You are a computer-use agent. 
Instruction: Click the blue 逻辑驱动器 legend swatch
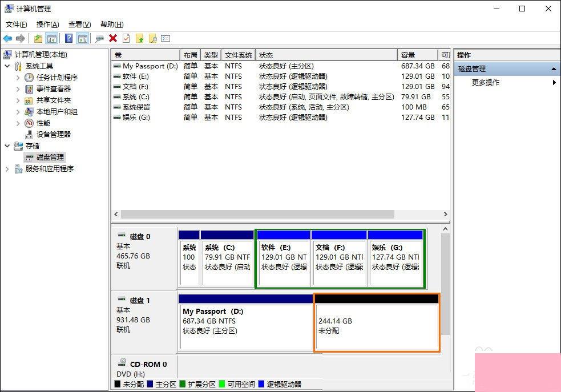261,384
